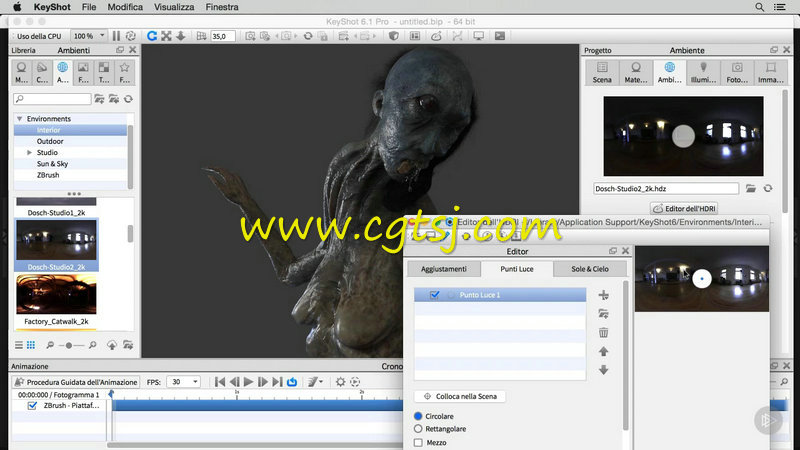Image resolution: width=800 pixels, height=450 pixels.
Task: Open the animation settings gear icon
Action: [x=340, y=382]
